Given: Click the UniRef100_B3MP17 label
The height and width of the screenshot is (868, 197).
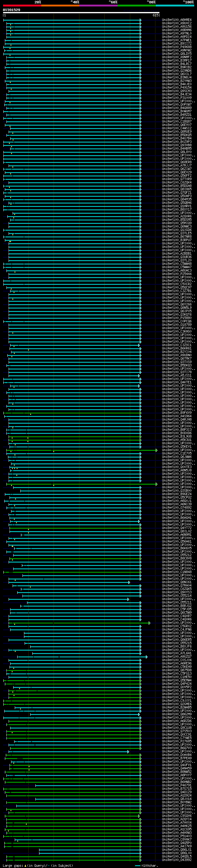Looking at the screenshot, I should [176, 61].
